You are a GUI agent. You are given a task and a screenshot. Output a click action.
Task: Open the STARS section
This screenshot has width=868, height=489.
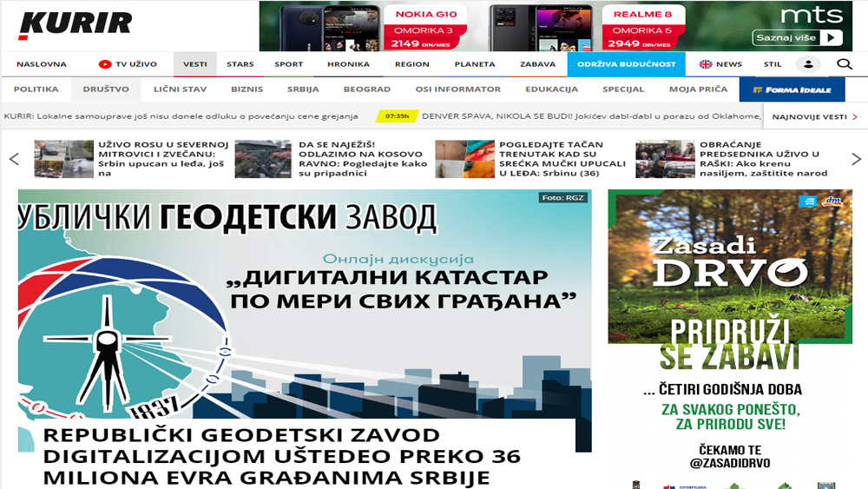pos(240,64)
